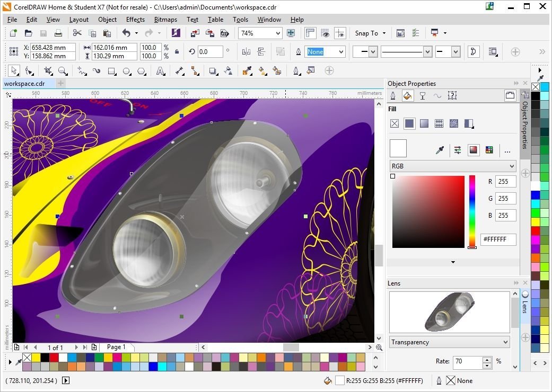Open the Transparency tab in Object Properties

pyautogui.click(x=423, y=96)
